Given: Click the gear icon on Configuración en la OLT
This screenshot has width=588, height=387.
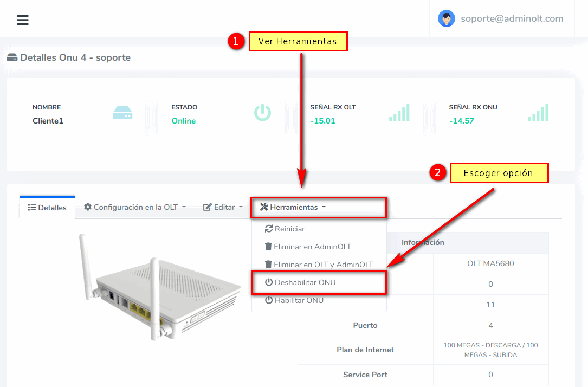Looking at the screenshot, I should 88,207.
